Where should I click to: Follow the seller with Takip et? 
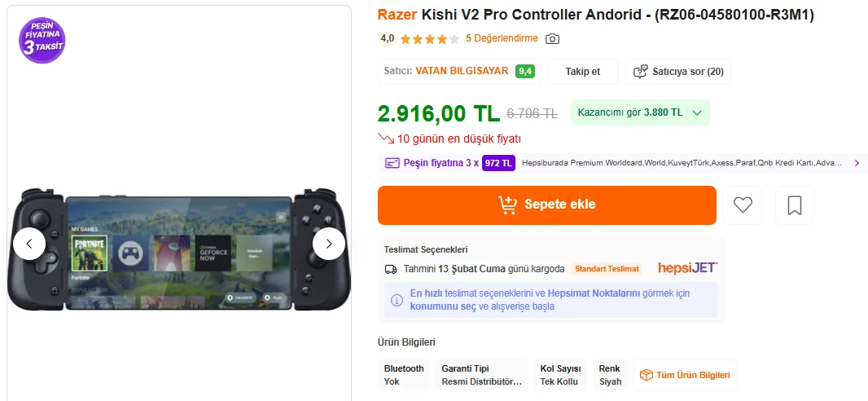pyautogui.click(x=583, y=72)
